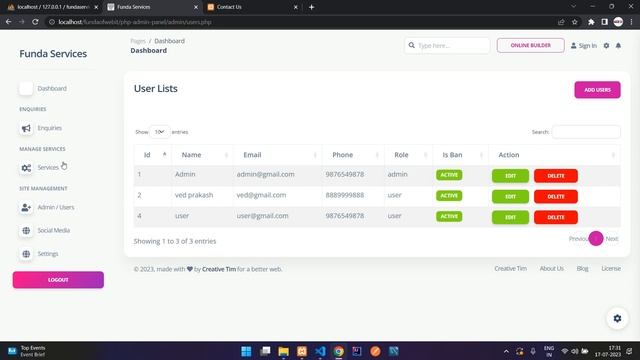
Task: Click the floating settings gear button
Action: [618, 318]
